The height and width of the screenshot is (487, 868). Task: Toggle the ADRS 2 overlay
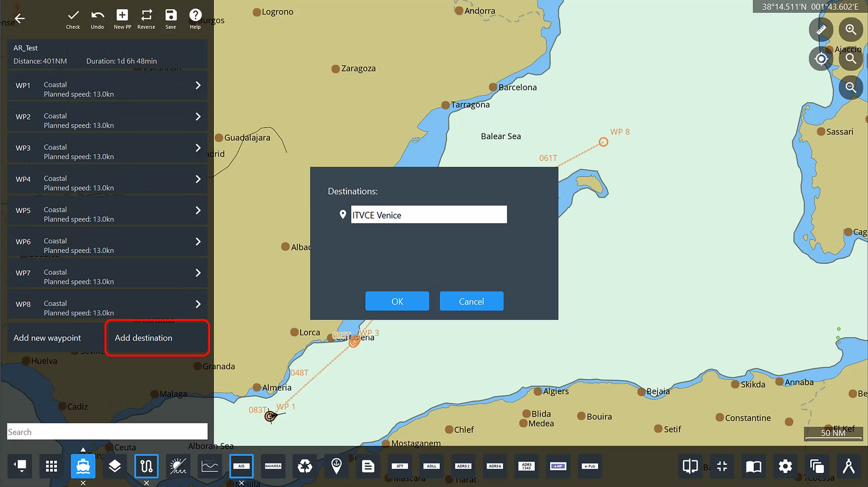click(x=463, y=466)
